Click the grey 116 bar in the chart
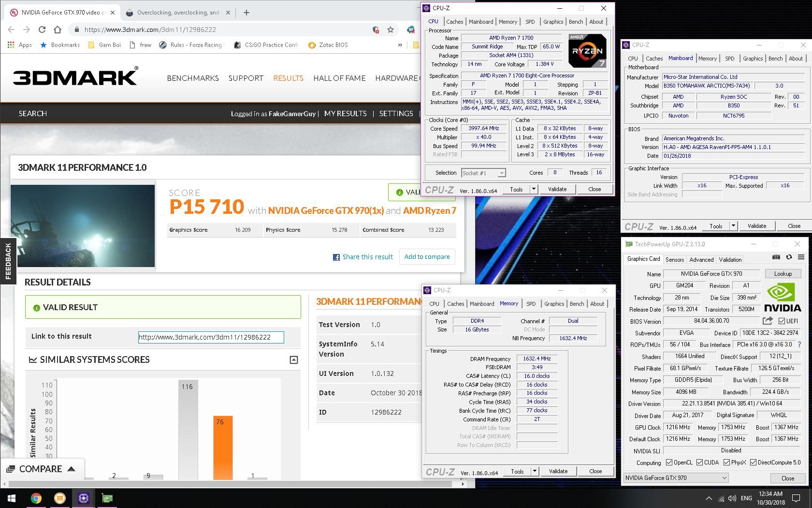 pos(188,430)
